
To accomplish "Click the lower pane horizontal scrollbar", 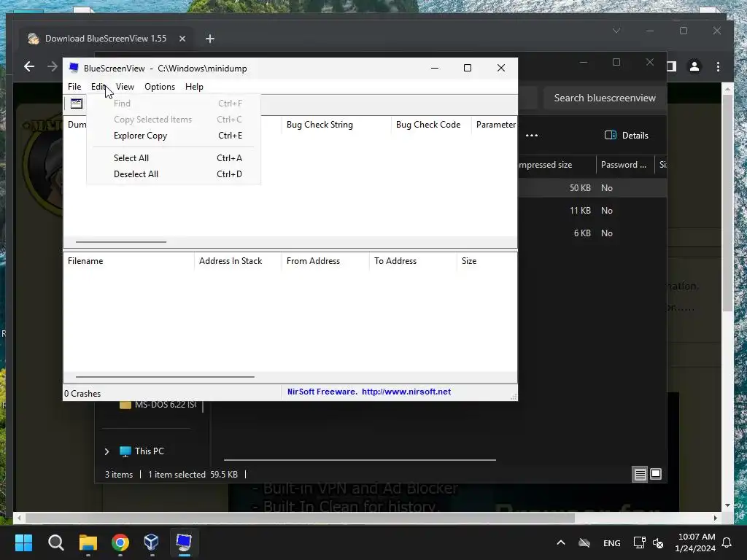I will point(165,377).
